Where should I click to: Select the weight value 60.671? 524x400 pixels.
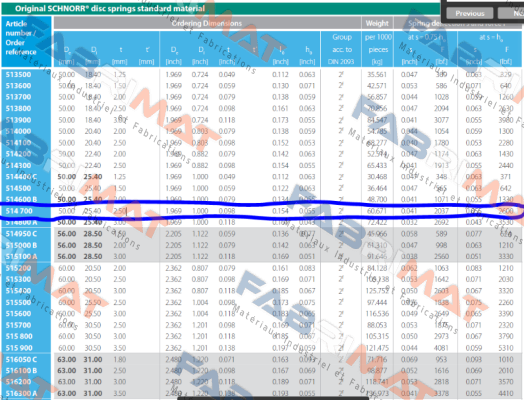377,211
